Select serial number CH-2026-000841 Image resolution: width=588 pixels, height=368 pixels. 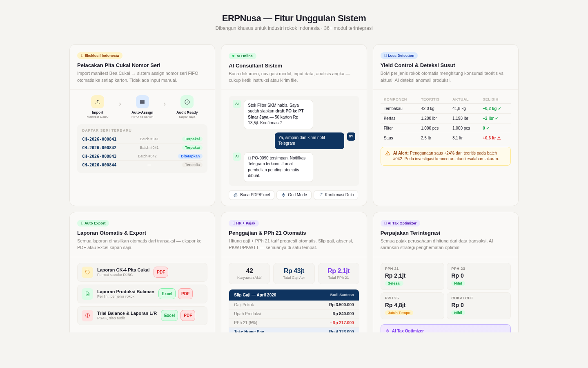pos(99,139)
